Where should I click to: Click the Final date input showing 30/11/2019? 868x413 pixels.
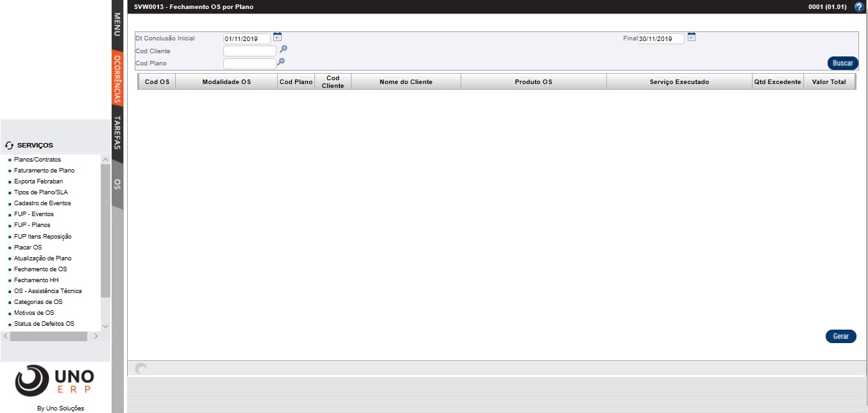click(x=662, y=38)
